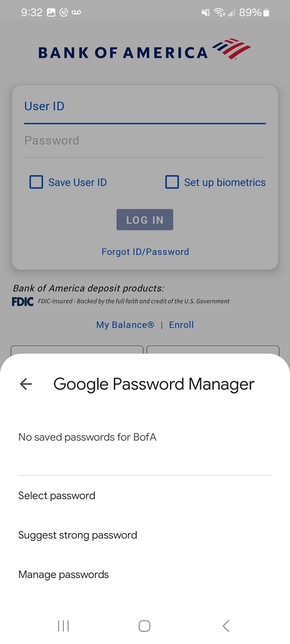Screen dimensions: 290x644
Task: Tap the voicemail status bar icon
Action: point(77,12)
